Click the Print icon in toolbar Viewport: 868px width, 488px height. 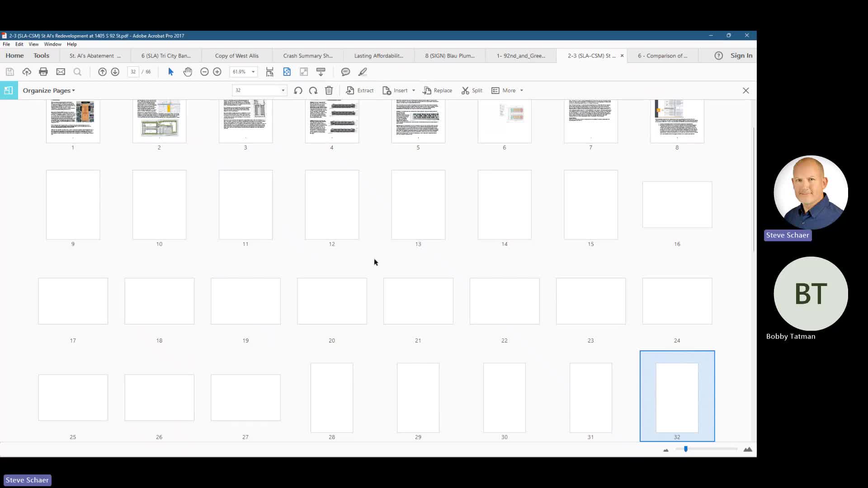click(43, 72)
